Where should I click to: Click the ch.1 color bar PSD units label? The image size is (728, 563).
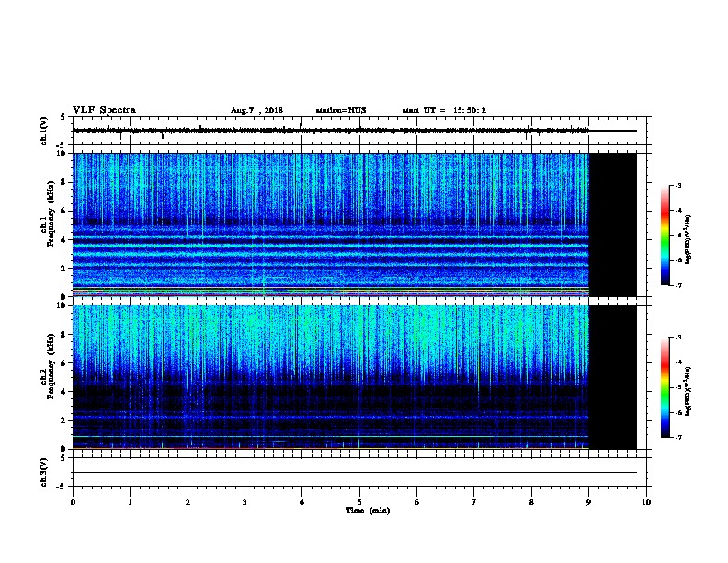pyautogui.click(x=688, y=239)
